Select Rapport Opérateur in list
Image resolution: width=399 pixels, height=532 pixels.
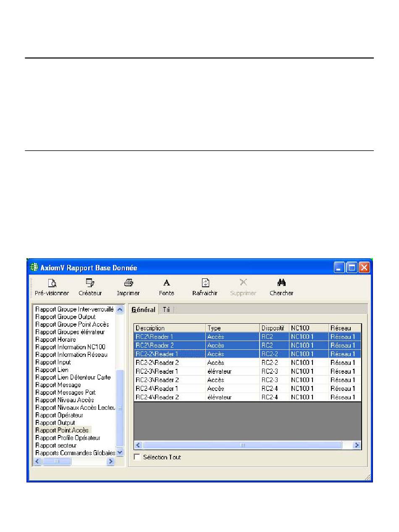(x=59, y=415)
